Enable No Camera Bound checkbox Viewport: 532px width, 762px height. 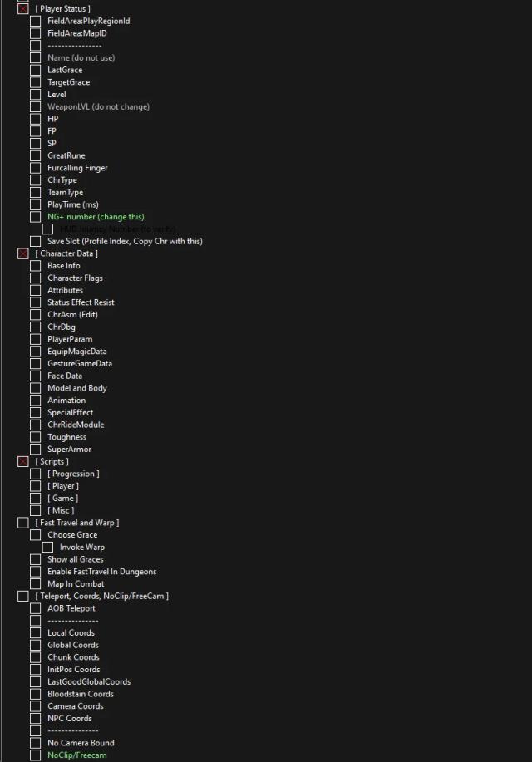[x=35, y=743]
